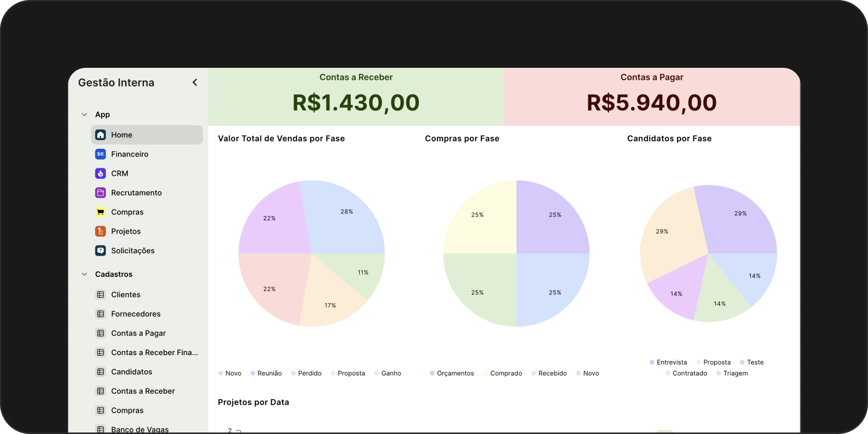Click the Fornecedores table icon
The image size is (868, 434).
(x=100, y=314)
